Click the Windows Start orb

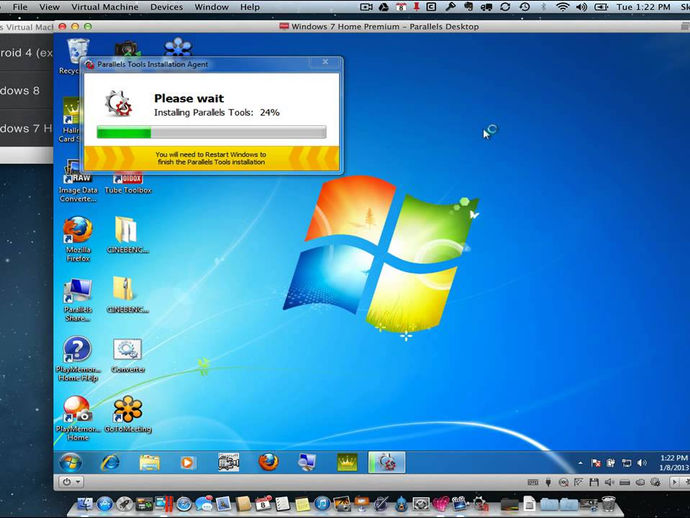point(70,463)
